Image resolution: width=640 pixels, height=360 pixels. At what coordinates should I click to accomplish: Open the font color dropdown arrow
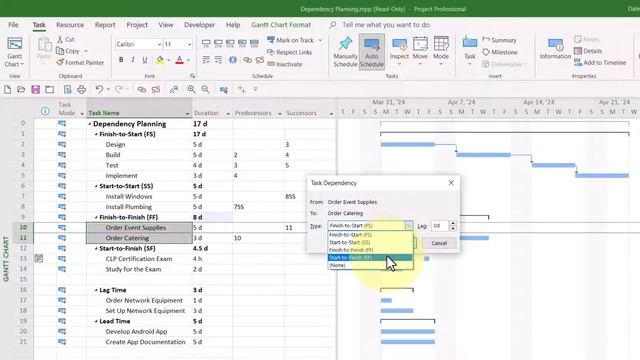tap(189, 60)
